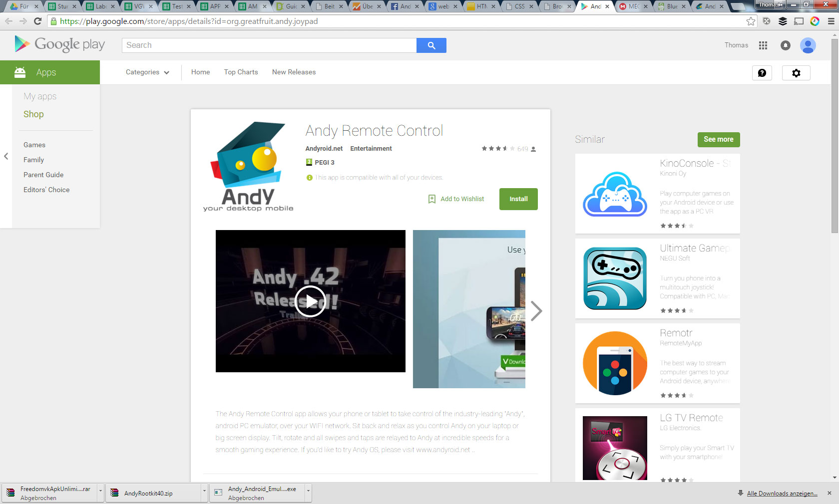This screenshot has height=504, width=839.
Task: Show next screenshot with right chevron
Action: point(536,311)
